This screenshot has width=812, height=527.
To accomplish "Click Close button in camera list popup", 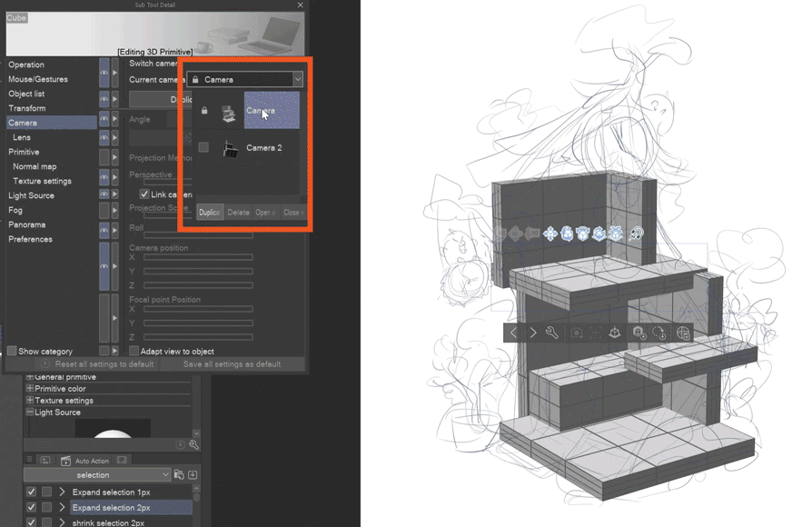I will pyautogui.click(x=293, y=213).
